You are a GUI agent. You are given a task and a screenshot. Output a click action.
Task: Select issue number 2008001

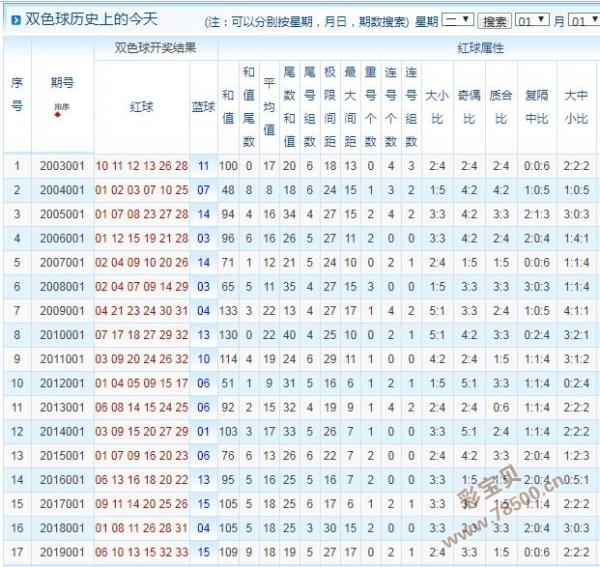click(62, 286)
